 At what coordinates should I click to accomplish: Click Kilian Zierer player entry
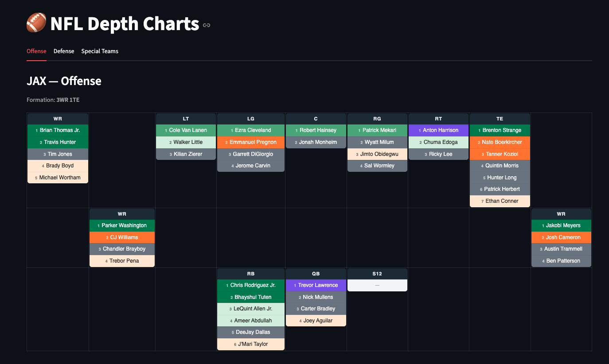coord(186,154)
